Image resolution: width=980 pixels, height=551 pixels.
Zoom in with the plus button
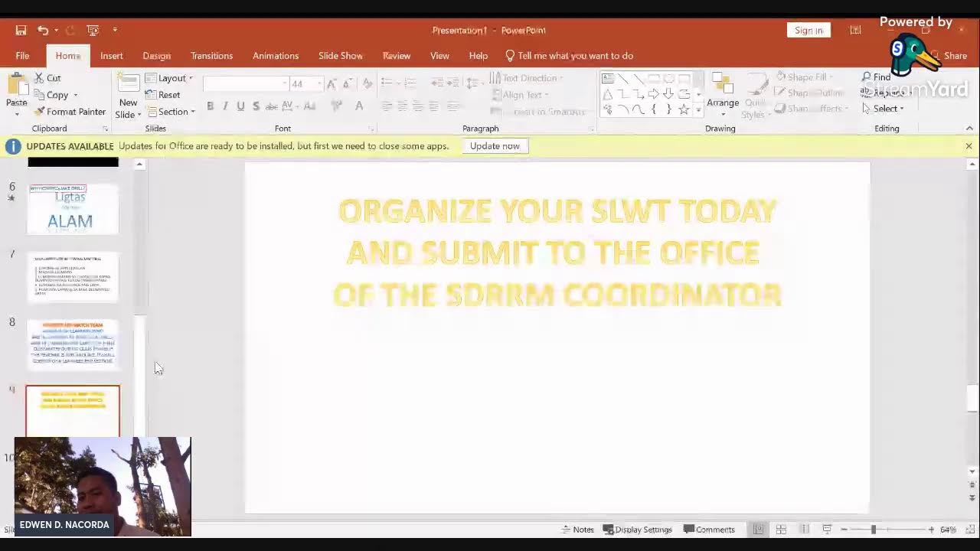(x=931, y=530)
